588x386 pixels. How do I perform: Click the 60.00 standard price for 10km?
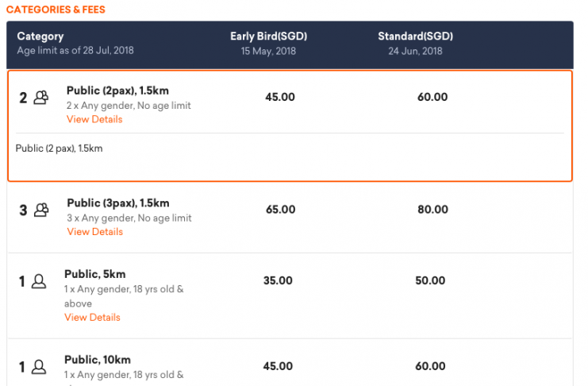(430, 366)
